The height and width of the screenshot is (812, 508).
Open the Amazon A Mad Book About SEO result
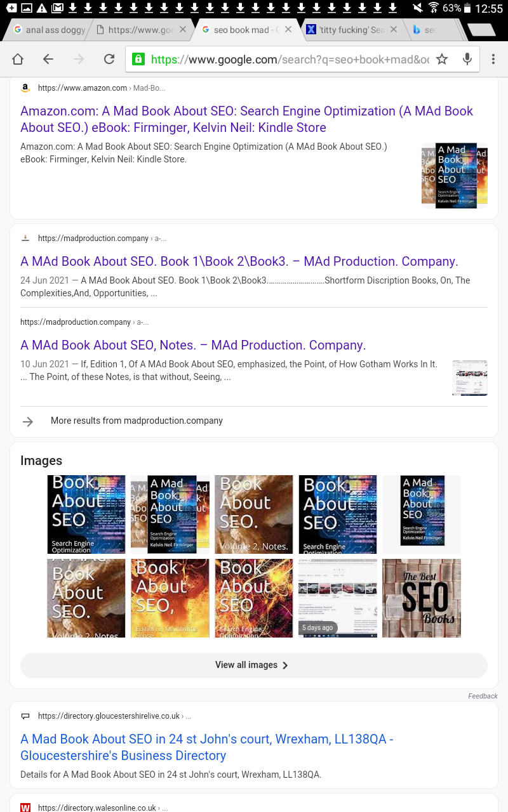(x=246, y=119)
